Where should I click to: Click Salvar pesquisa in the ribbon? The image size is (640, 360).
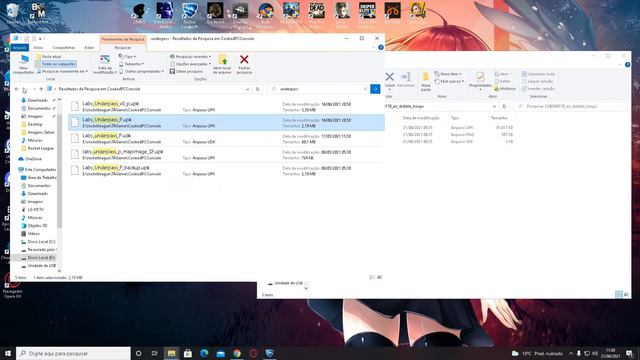[186, 71]
